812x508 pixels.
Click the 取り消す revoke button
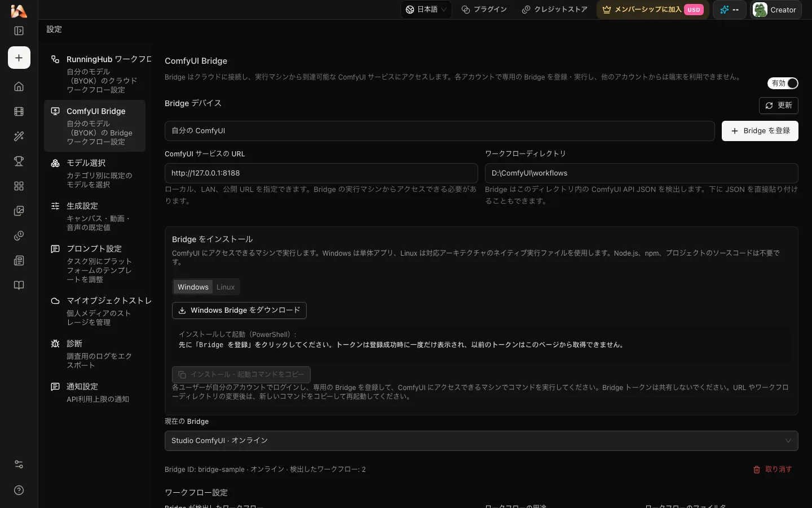point(773,470)
